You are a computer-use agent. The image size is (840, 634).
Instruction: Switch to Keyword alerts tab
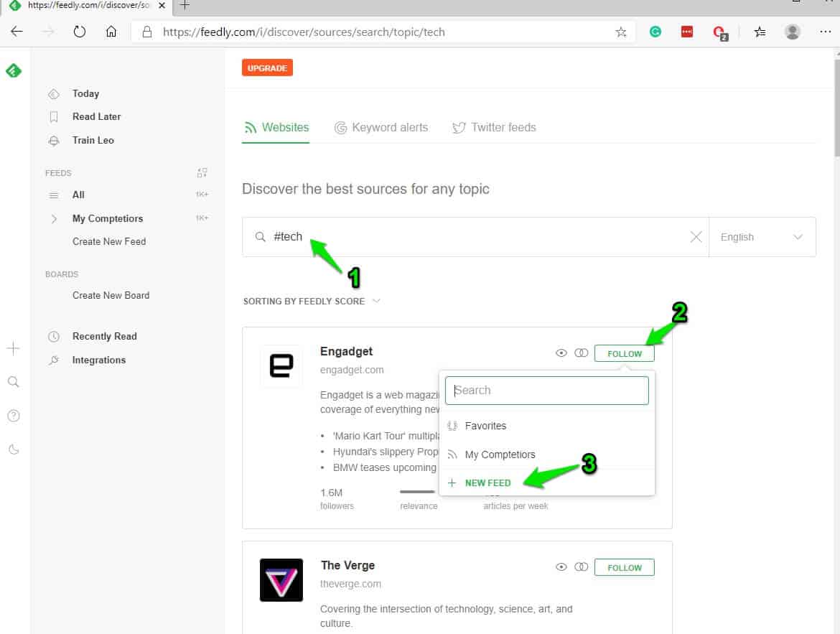coord(381,128)
